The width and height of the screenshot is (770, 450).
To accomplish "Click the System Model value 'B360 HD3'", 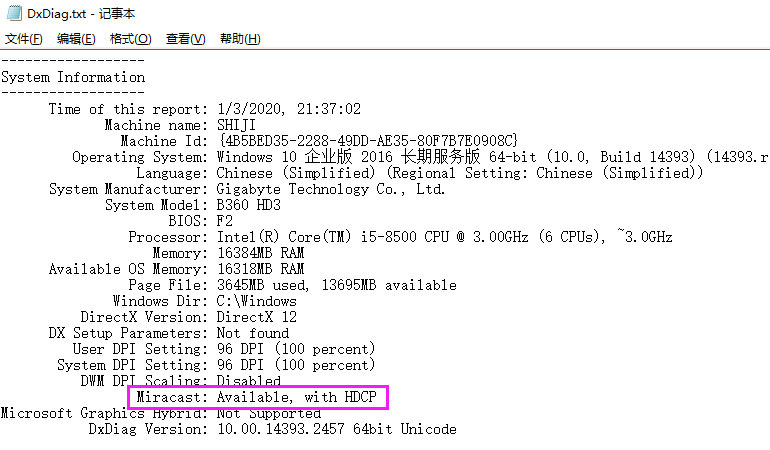I will pyautogui.click(x=248, y=205).
